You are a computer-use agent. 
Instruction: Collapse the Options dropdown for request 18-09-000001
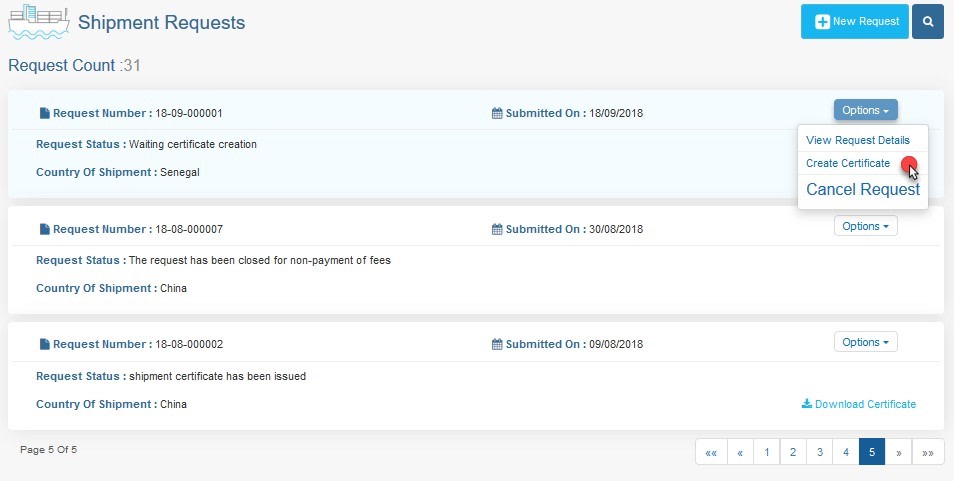(865, 110)
